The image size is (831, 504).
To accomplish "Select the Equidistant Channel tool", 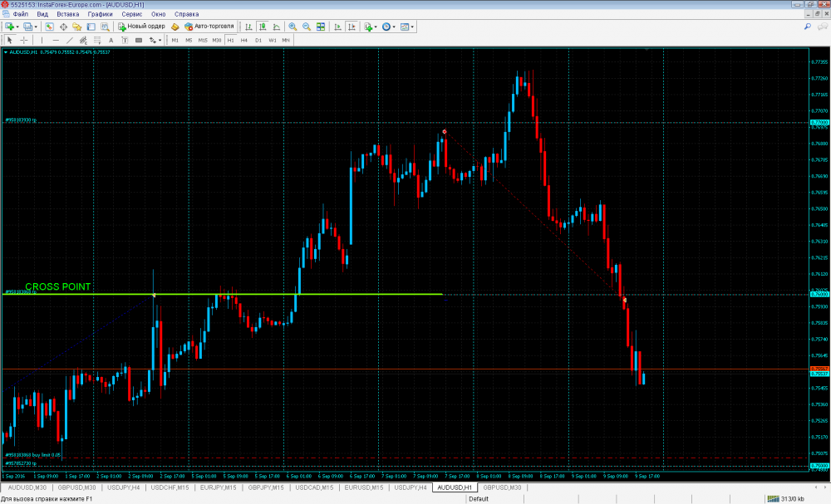I will pyautogui.click(x=83, y=40).
